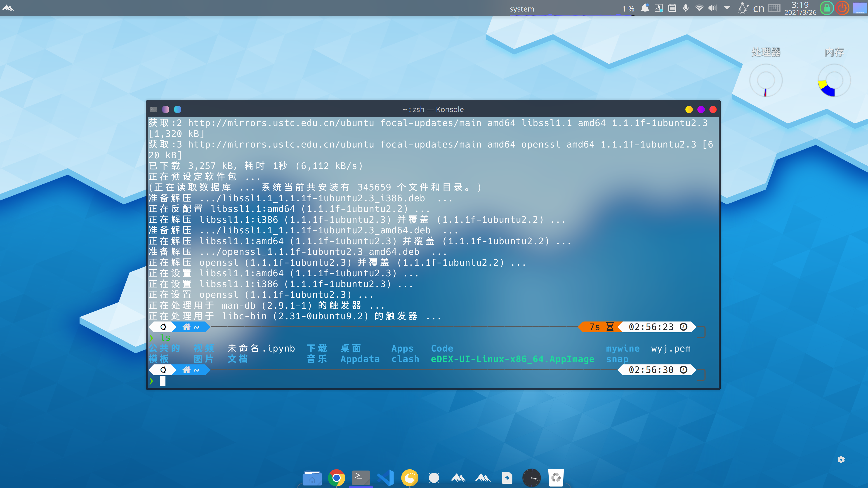Viewport: 868px width, 488px height.
Task: Toggle the purple dot button in Konsole title bar
Action: tap(165, 109)
